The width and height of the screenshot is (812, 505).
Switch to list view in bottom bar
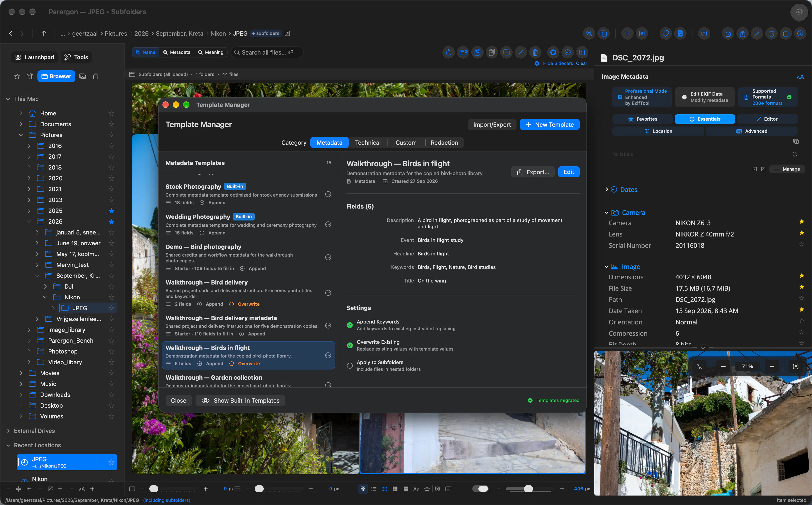tap(374, 489)
